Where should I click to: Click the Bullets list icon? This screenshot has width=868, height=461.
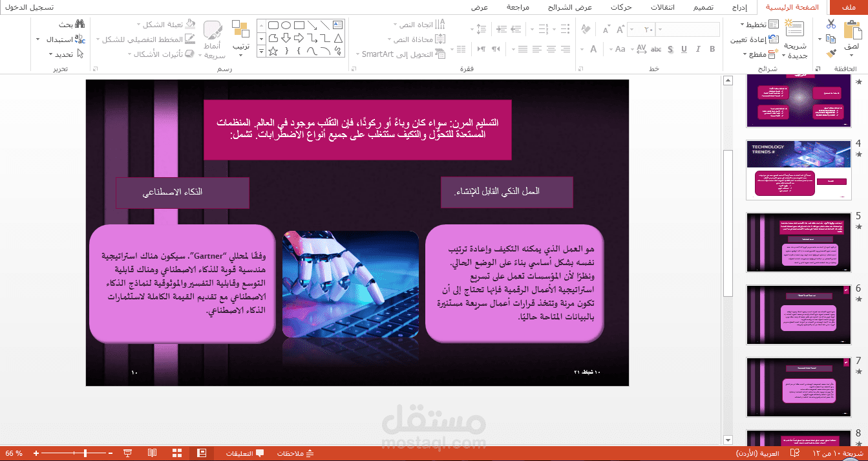(564, 29)
